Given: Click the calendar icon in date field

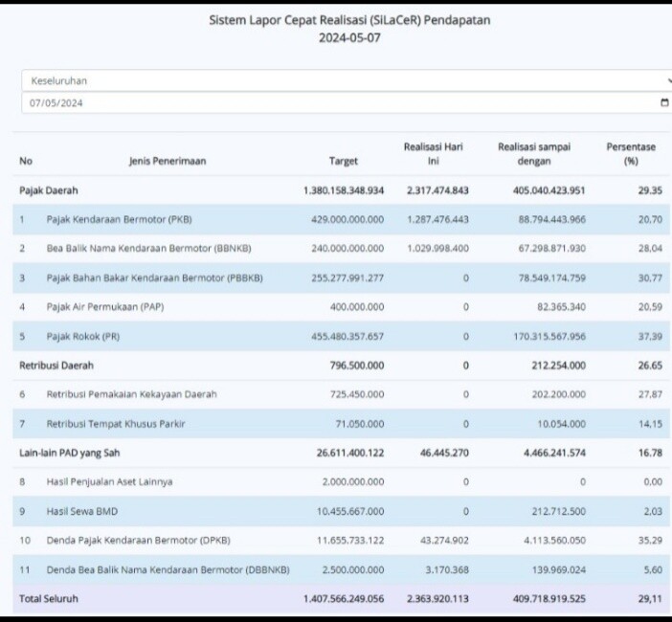Looking at the screenshot, I should point(664,103).
